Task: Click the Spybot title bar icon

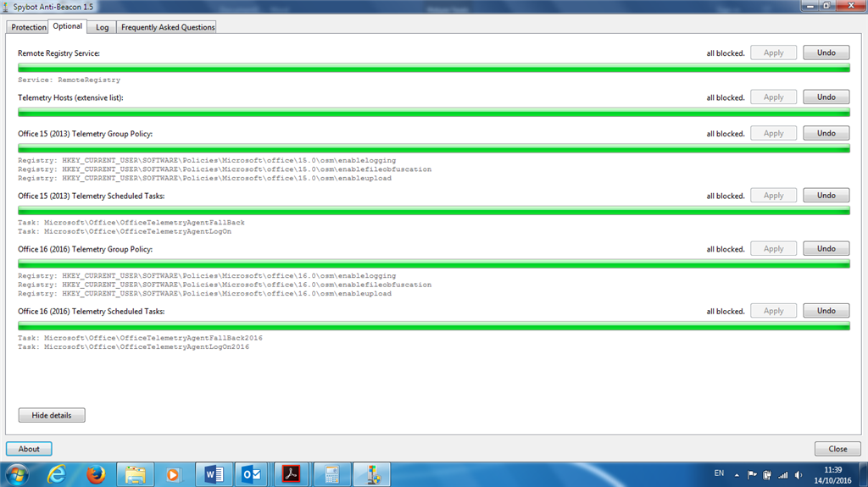Action: click(x=5, y=7)
